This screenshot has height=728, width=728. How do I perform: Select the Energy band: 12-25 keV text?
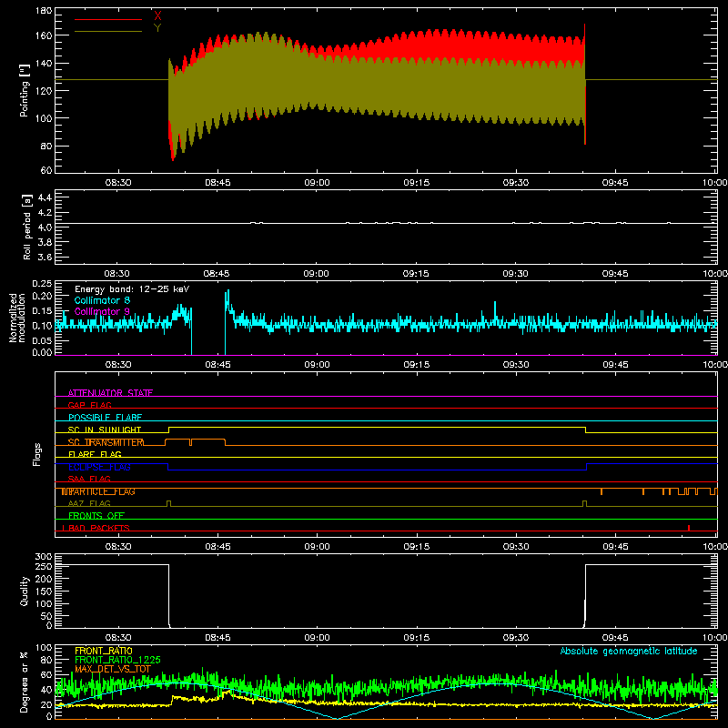(132, 289)
